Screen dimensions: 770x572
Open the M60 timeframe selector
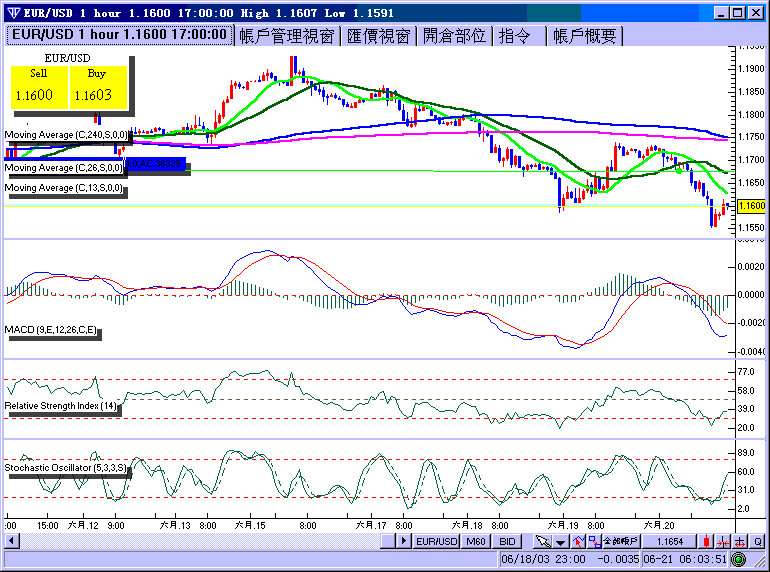coord(475,541)
